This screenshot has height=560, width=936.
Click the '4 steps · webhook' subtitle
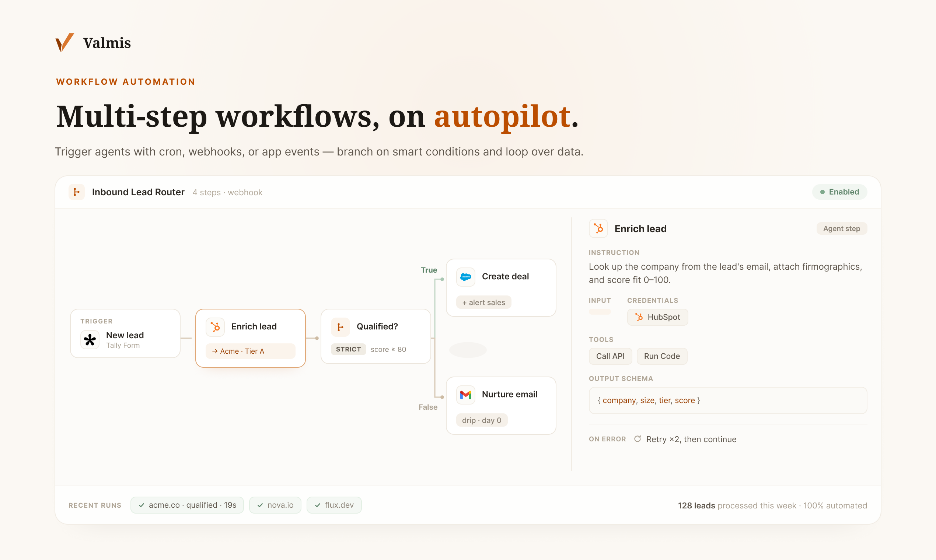pos(228,192)
